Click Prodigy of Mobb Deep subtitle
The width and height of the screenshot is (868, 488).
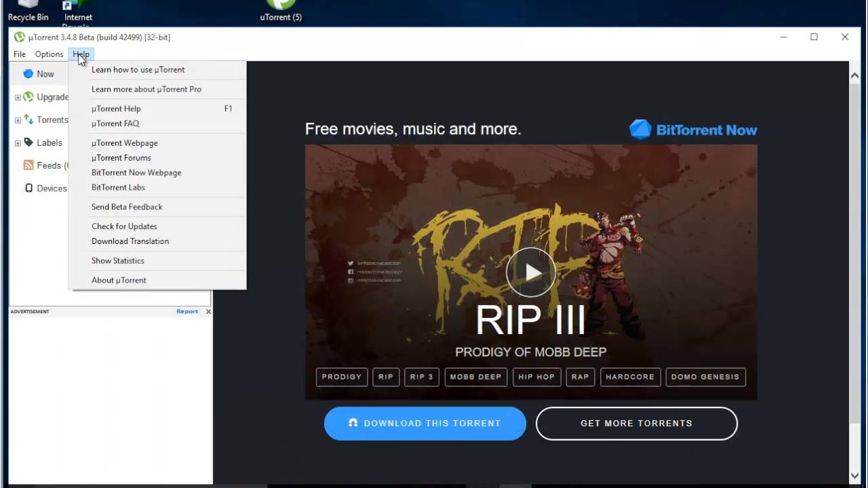pos(531,352)
